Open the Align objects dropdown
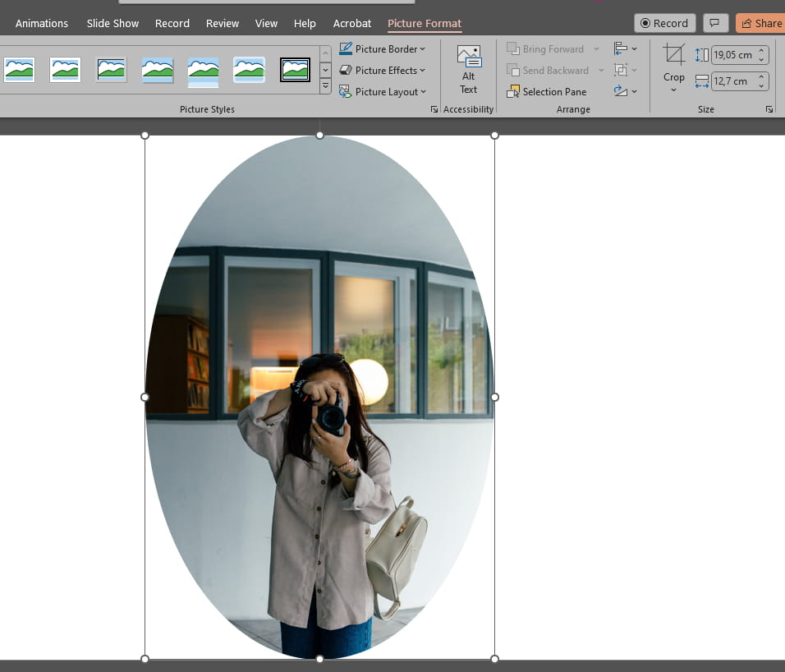 click(626, 48)
